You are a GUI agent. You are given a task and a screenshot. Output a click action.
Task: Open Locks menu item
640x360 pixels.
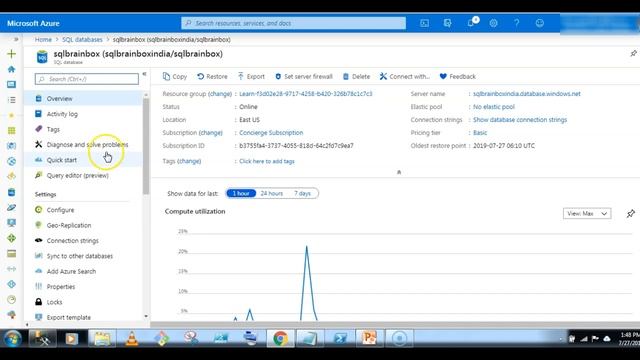pyautogui.click(x=83, y=302)
